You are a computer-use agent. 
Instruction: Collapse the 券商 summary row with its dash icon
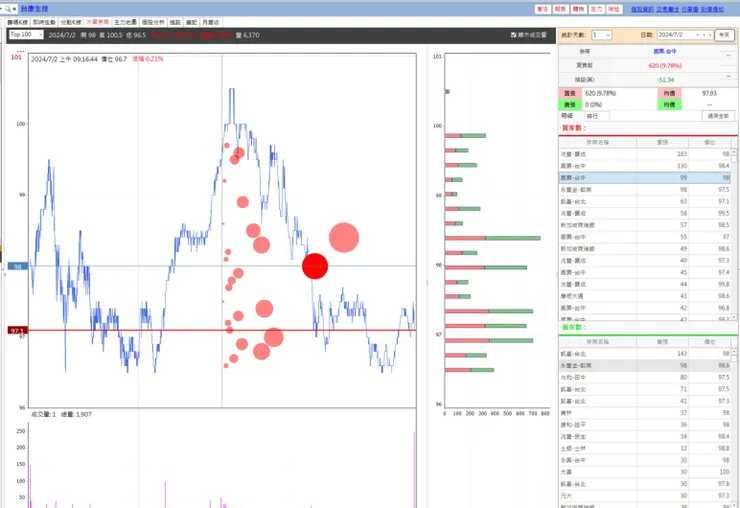728,55
